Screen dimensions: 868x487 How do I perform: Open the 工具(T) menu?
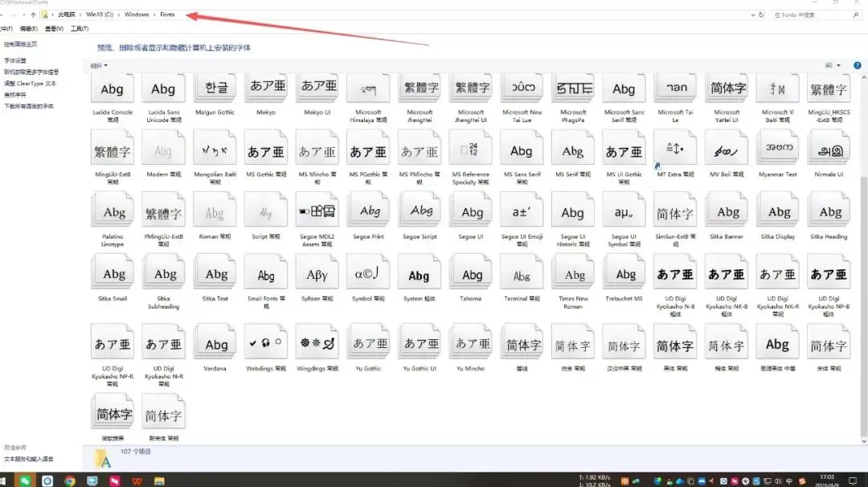[79, 28]
